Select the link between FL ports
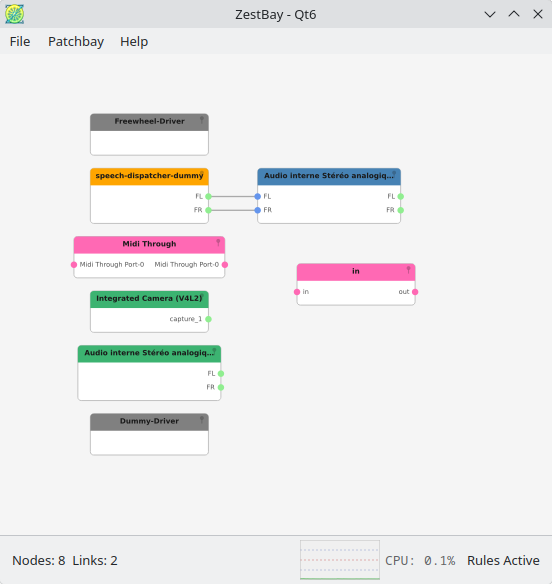The height and width of the screenshot is (584, 552). pyautogui.click(x=233, y=196)
